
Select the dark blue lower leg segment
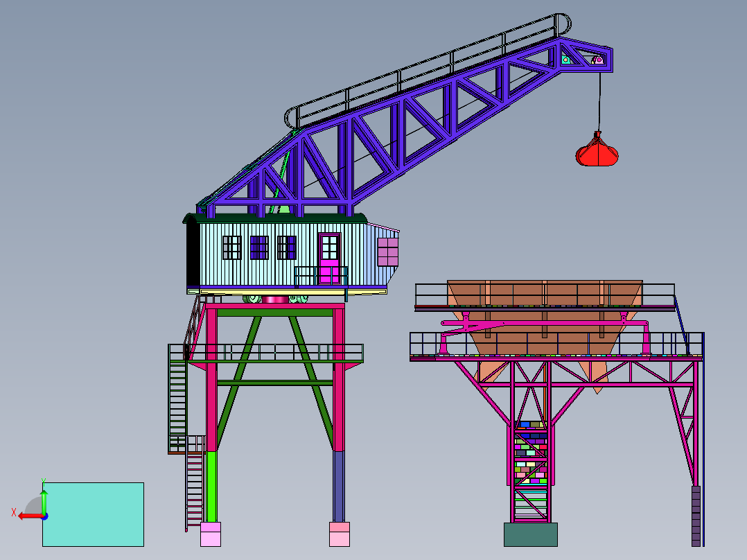point(339,487)
